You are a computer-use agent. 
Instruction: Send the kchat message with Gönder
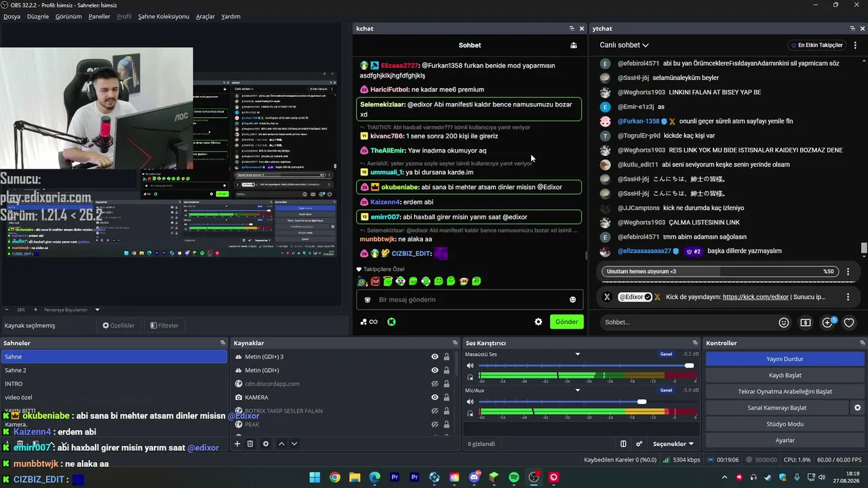point(567,322)
